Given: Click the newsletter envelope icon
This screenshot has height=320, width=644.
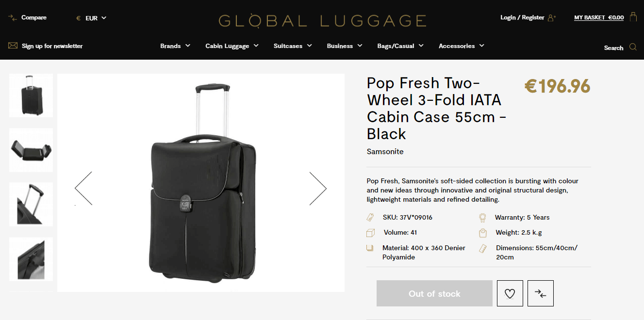Looking at the screenshot, I should (13, 46).
